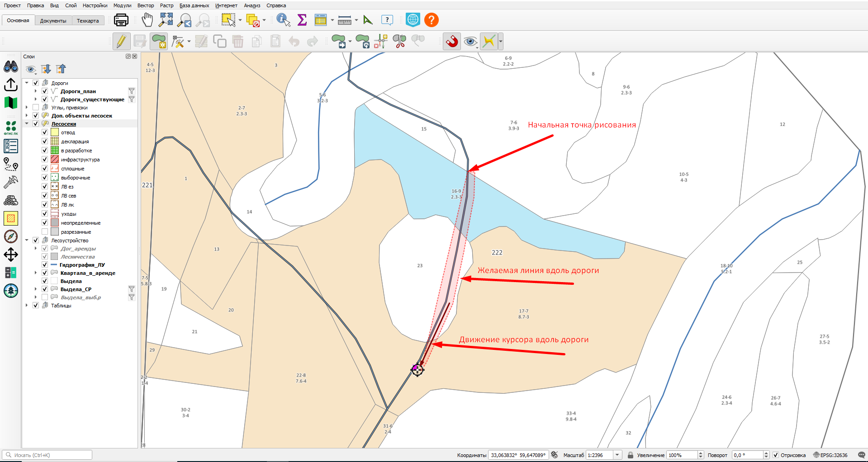Click the Print layout printer icon

121,20
